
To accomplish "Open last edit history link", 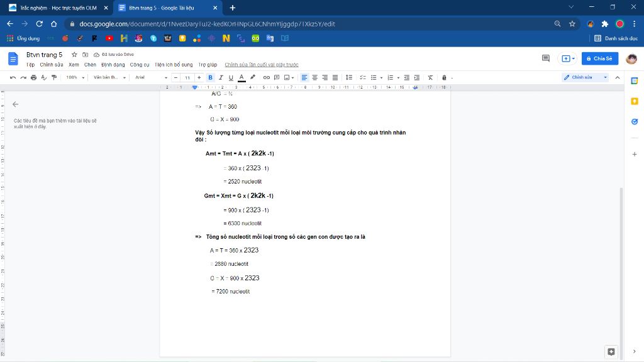I will pyautogui.click(x=262, y=65).
